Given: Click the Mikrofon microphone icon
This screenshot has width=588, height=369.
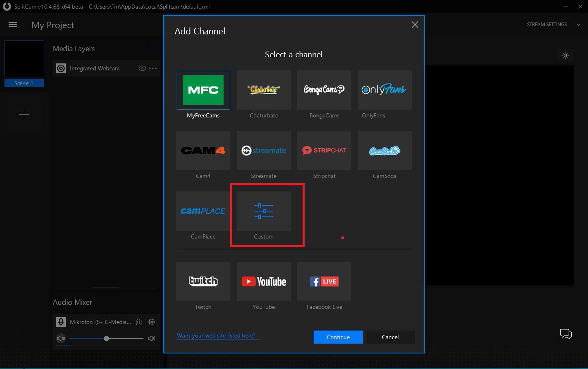Looking at the screenshot, I should point(61,322).
